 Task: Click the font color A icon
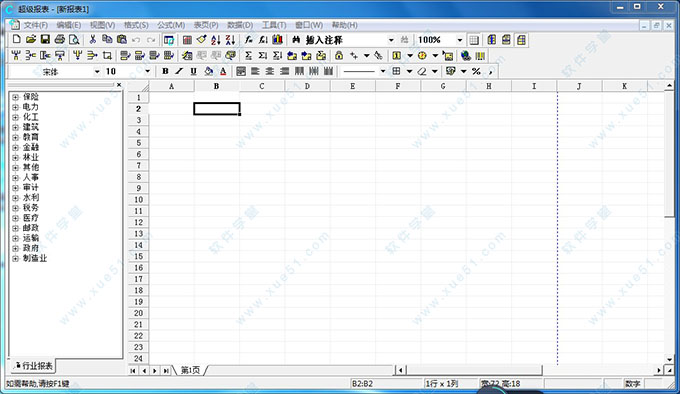[x=223, y=71]
